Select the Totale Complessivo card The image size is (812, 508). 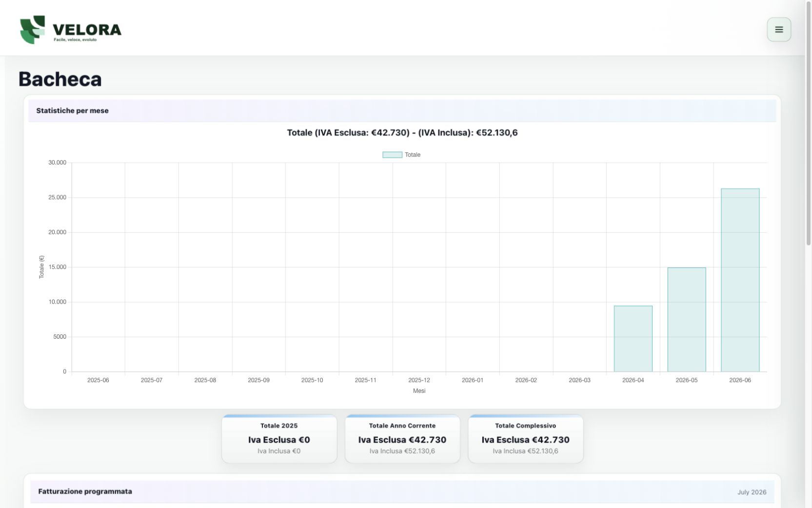526,439
